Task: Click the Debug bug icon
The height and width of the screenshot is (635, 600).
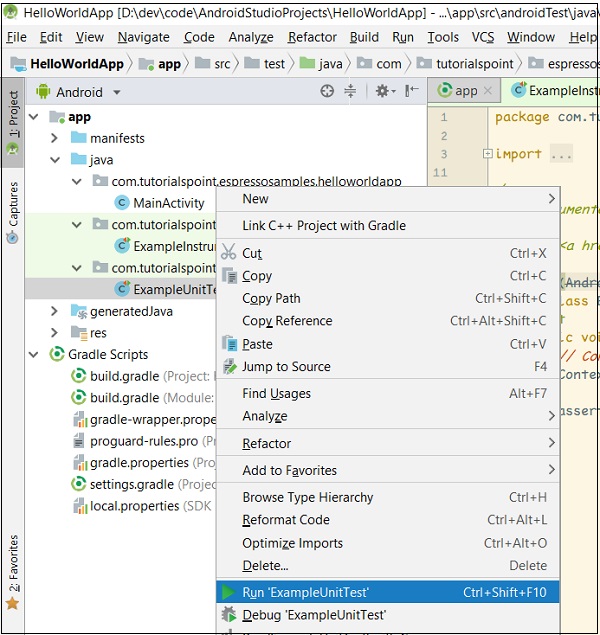Action: pos(229,615)
